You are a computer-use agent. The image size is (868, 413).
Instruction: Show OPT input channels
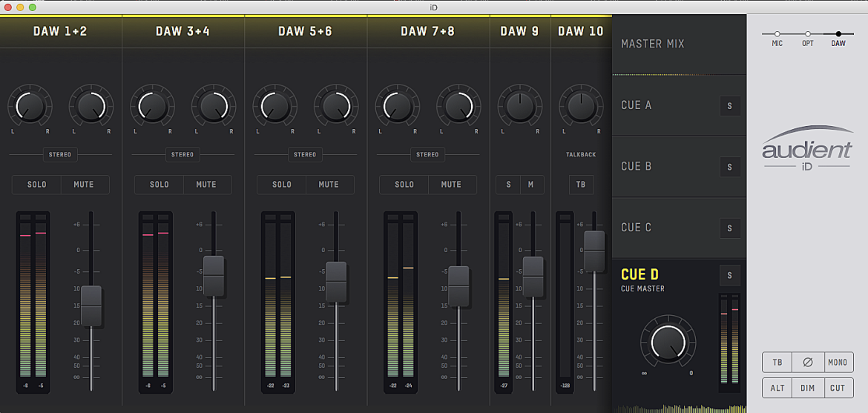click(808, 38)
